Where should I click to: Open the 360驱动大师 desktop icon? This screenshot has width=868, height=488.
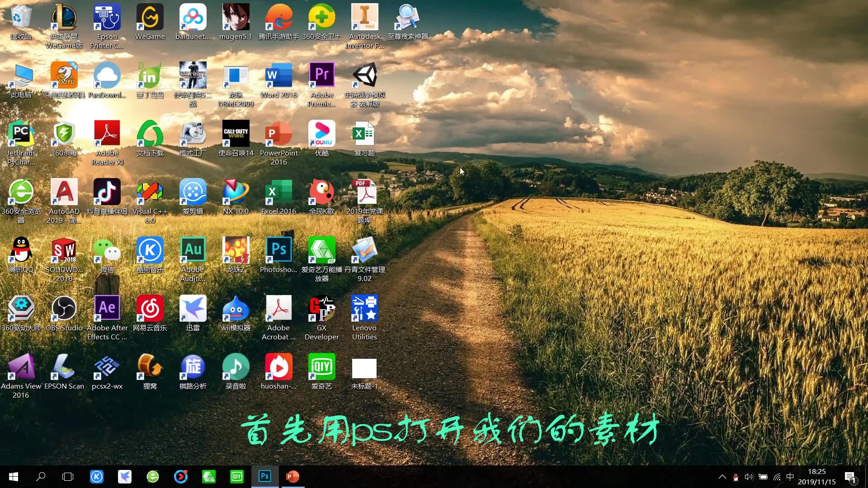click(21, 314)
